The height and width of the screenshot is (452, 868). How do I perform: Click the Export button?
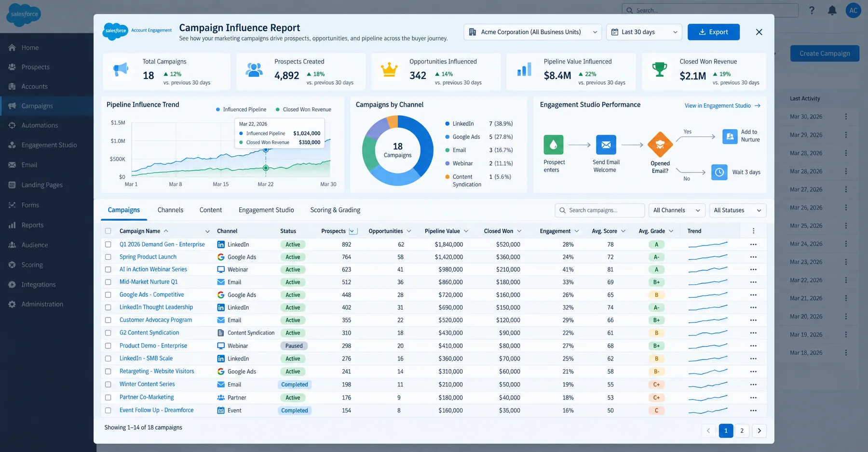coord(714,32)
